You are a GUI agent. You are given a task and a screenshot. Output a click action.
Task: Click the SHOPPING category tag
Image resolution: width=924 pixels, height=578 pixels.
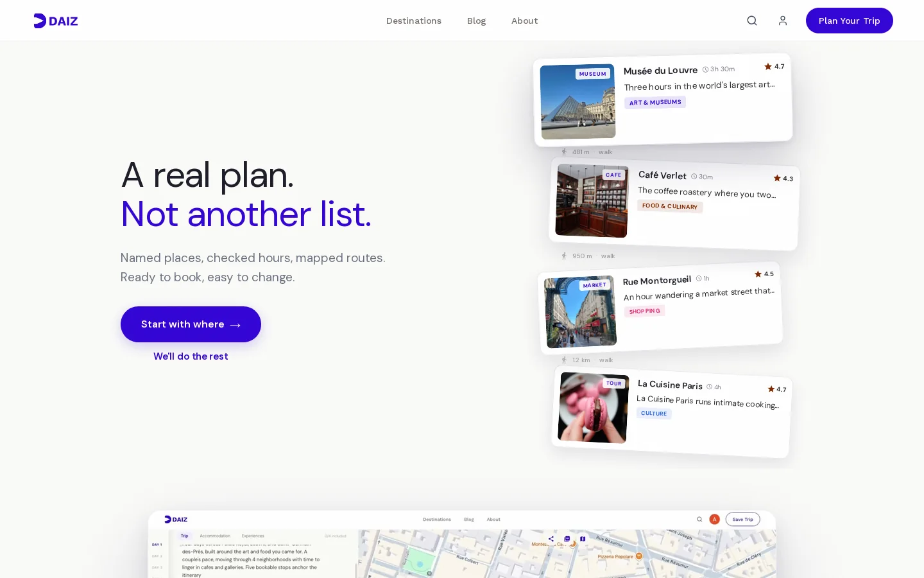(644, 311)
